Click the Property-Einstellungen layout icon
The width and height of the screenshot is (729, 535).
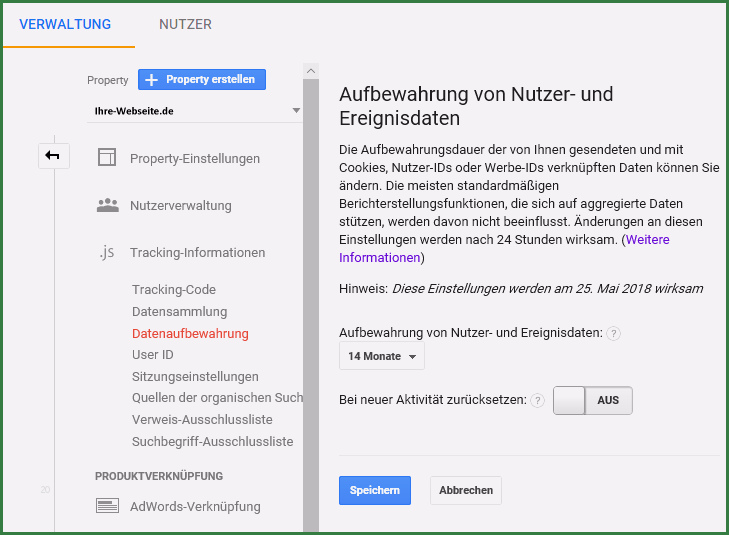click(x=107, y=158)
